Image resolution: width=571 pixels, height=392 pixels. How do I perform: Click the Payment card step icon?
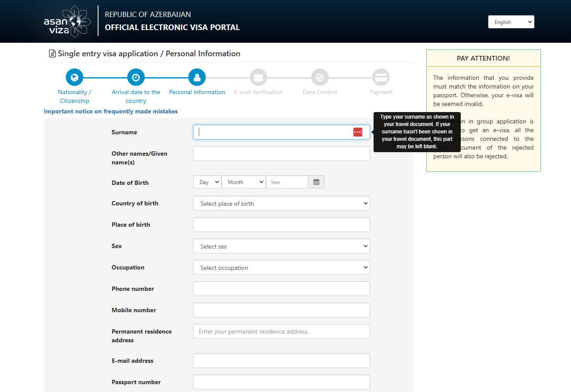(x=381, y=78)
